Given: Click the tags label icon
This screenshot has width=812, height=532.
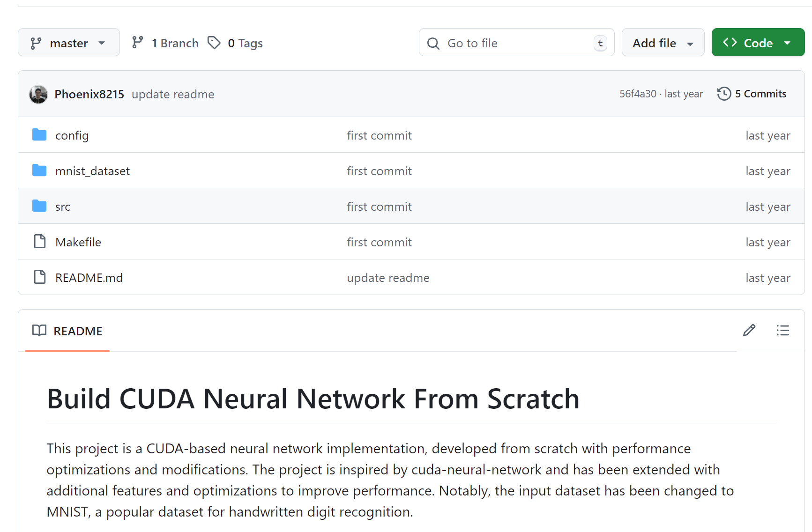Looking at the screenshot, I should click(x=214, y=43).
